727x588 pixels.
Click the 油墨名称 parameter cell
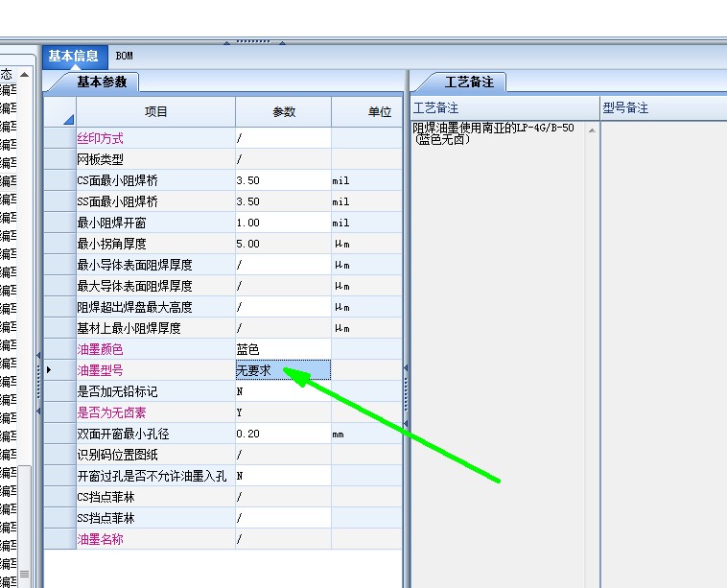[283, 539]
